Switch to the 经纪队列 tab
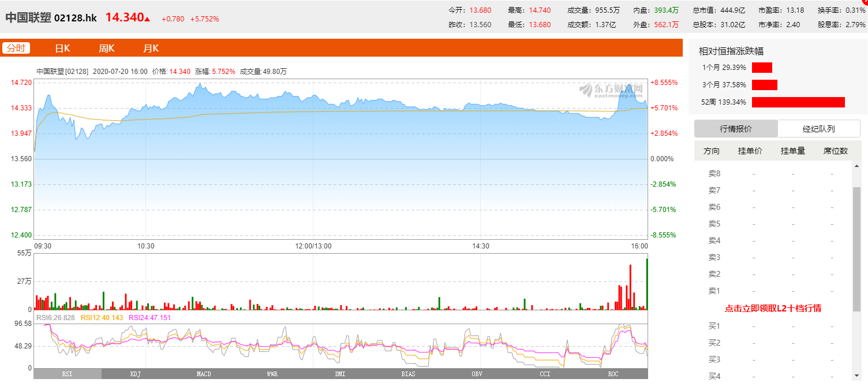Viewport: 868px width, 386px height. (819, 129)
